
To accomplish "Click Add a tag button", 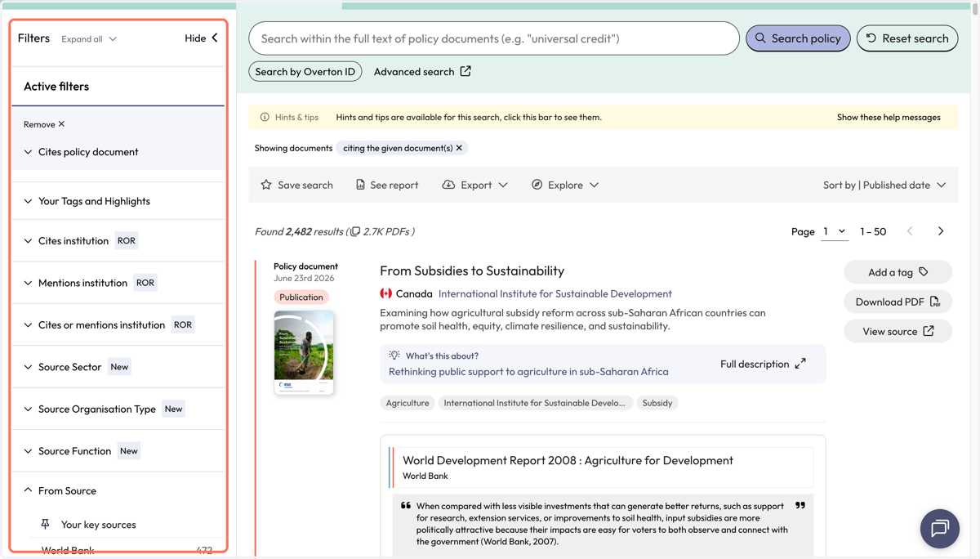I will (x=898, y=272).
